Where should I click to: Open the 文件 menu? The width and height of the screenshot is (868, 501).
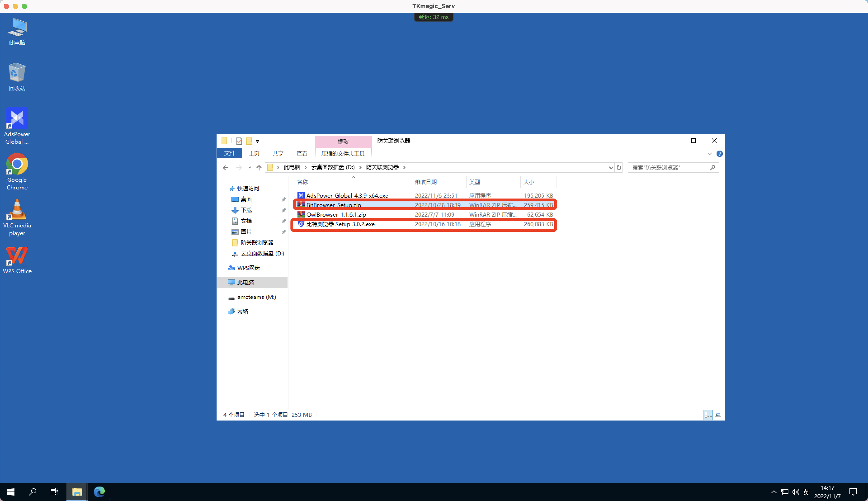point(229,153)
